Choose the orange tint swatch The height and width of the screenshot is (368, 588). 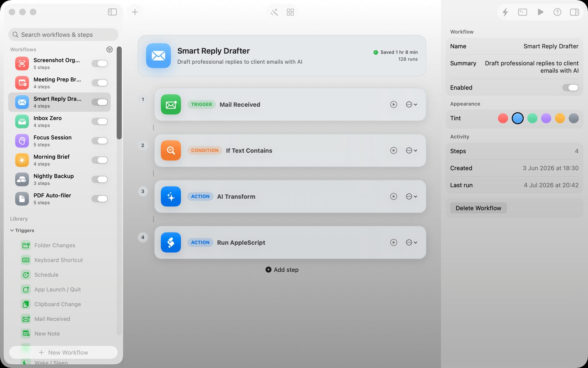coord(560,118)
